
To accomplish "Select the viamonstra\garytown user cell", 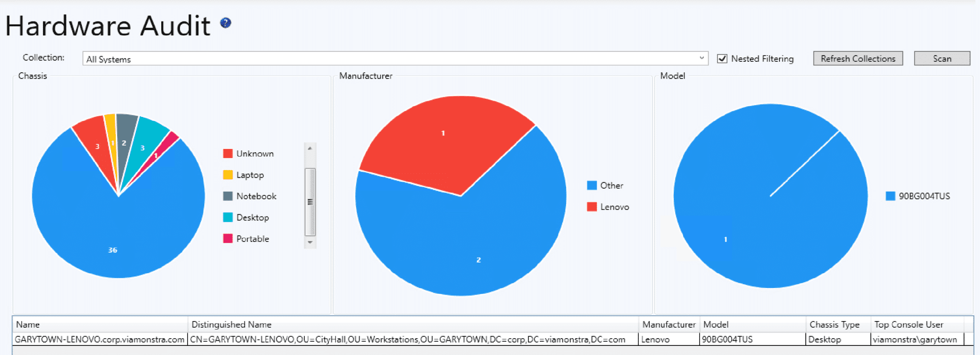I will (917, 339).
